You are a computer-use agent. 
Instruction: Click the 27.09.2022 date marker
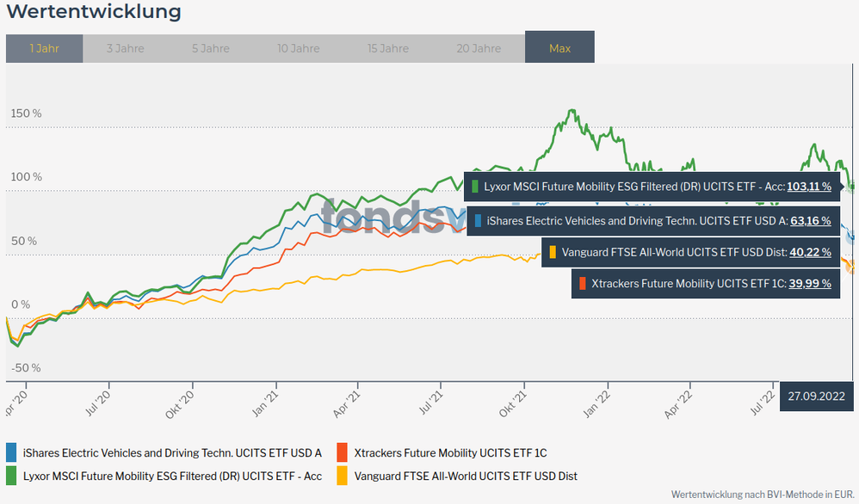[816, 396]
